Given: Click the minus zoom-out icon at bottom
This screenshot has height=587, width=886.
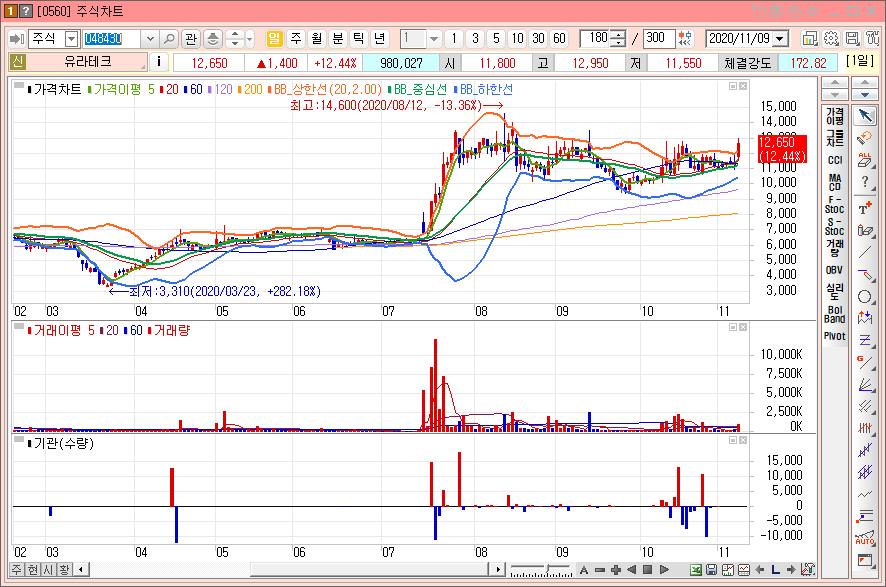Looking at the screenshot, I should click(600, 569).
